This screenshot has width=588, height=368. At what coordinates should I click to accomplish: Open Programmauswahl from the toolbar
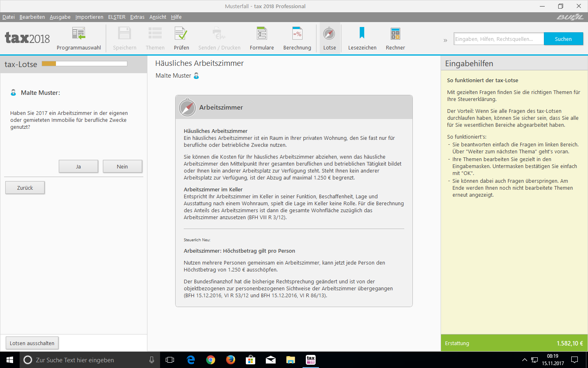point(79,39)
